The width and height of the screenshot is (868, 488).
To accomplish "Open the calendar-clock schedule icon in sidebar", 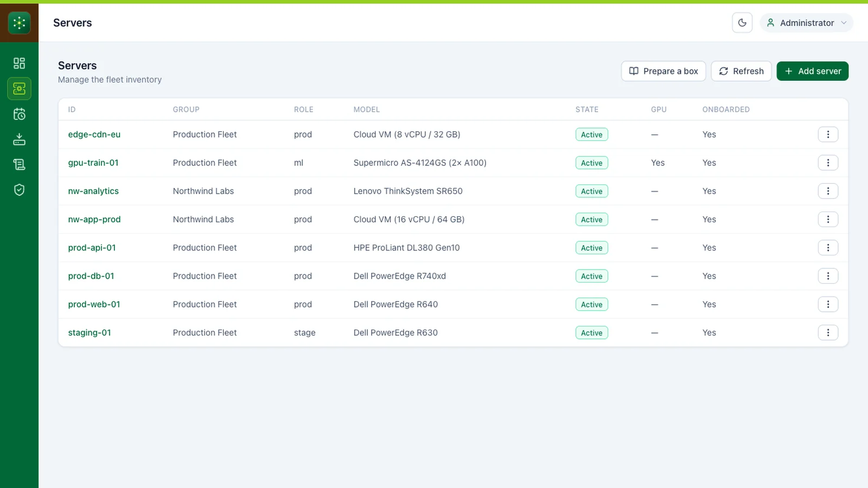I will [x=19, y=114].
